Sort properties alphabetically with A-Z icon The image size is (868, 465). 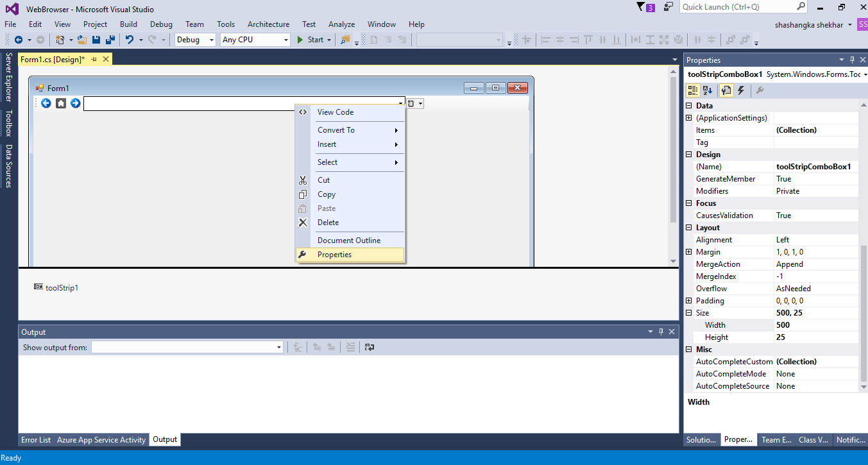click(708, 90)
